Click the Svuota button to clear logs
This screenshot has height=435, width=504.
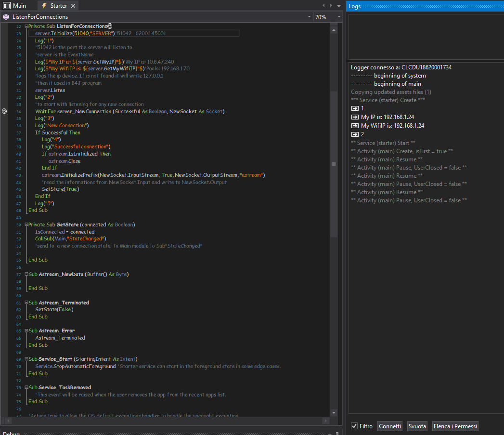tap(417, 426)
